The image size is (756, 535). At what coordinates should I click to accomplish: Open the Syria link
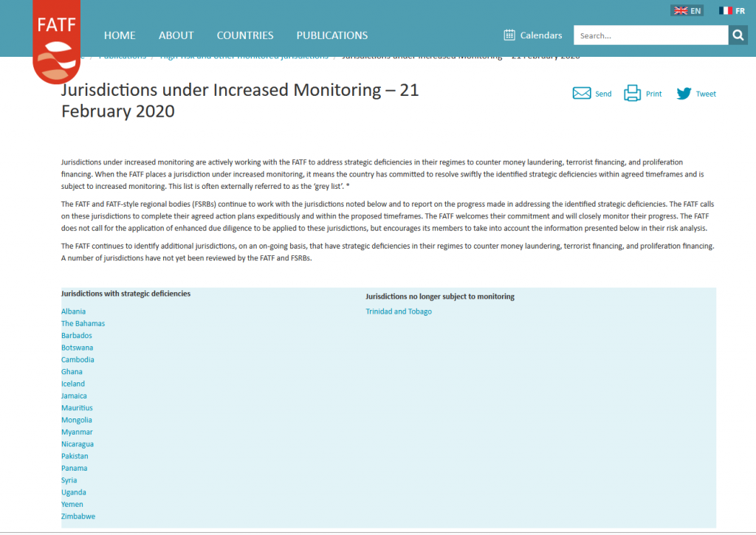[69, 480]
